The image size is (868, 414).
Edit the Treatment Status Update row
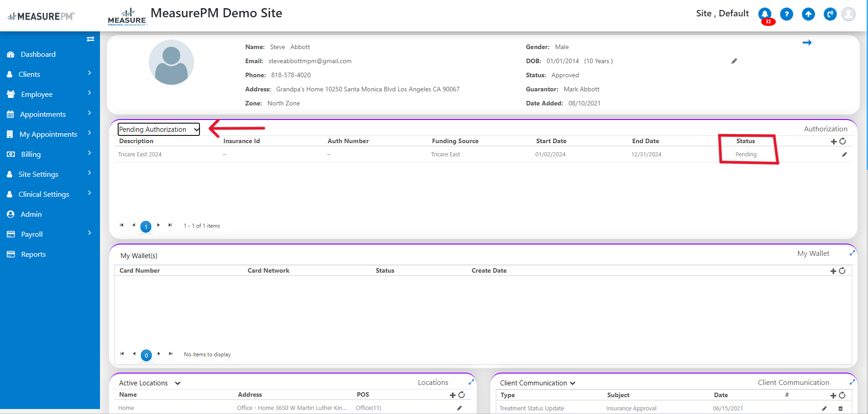824,409
